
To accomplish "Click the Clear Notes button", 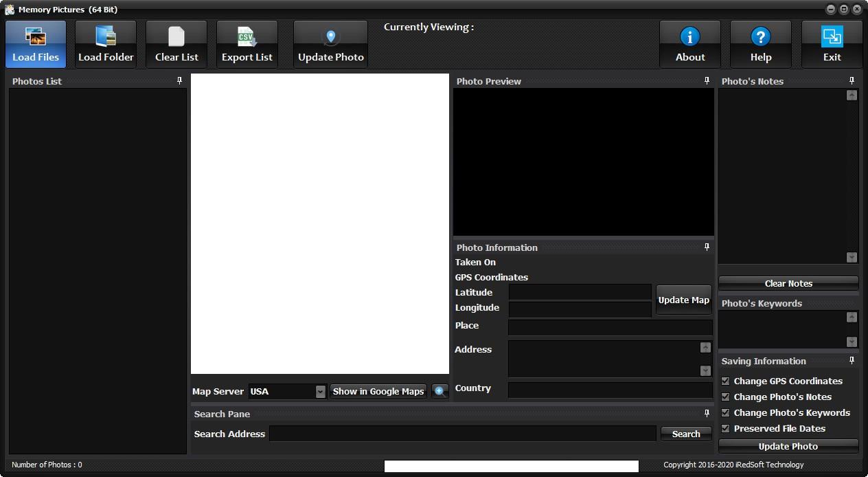I will point(788,283).
